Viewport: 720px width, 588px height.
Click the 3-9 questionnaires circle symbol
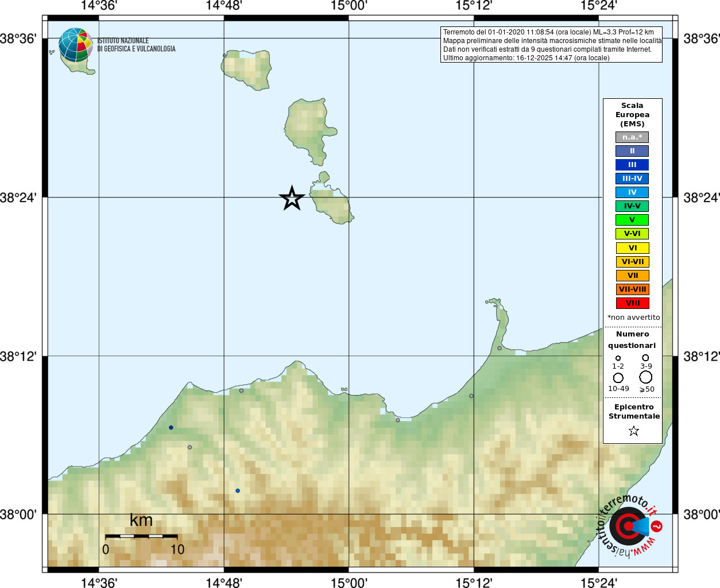point(646,358)
